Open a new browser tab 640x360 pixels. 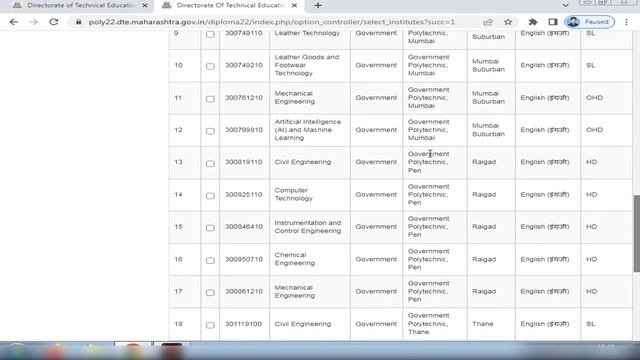pyautogui.click(x=318, y=5)
